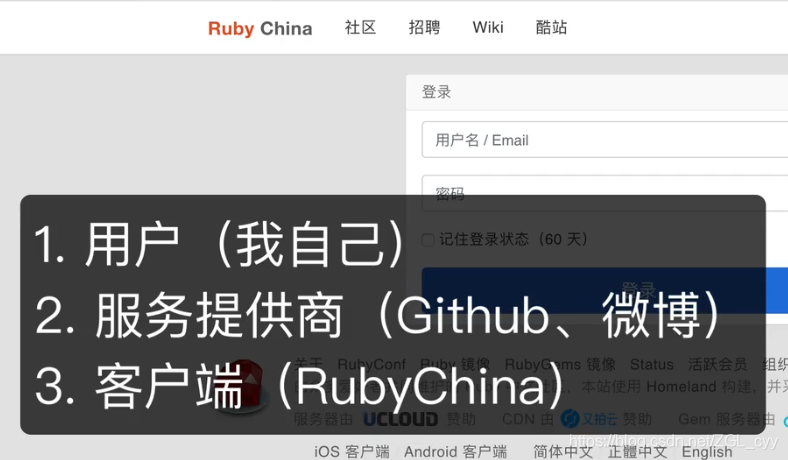Viewport: 788px width, 460px height.
Task: Open the RubyConf footer link
Action: point(371,364)
